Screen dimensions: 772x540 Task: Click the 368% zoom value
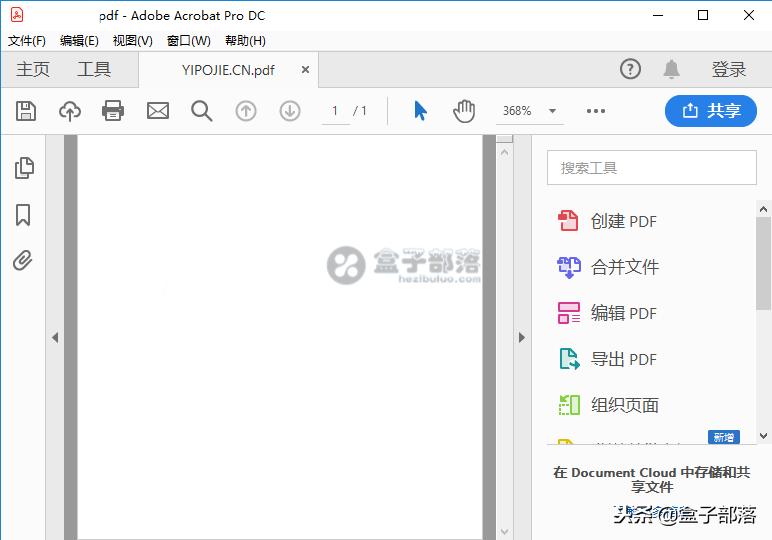pyautogui.click(x=517, y=111)
